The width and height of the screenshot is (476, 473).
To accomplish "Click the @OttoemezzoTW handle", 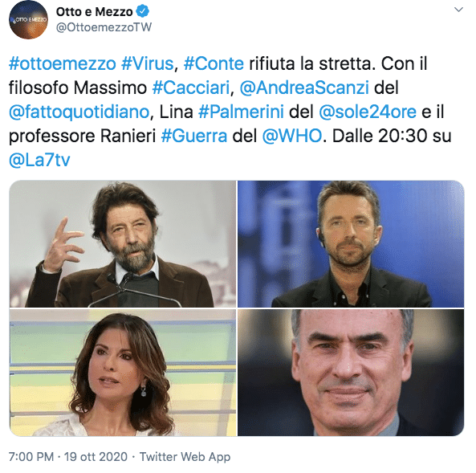I will 104,27.
